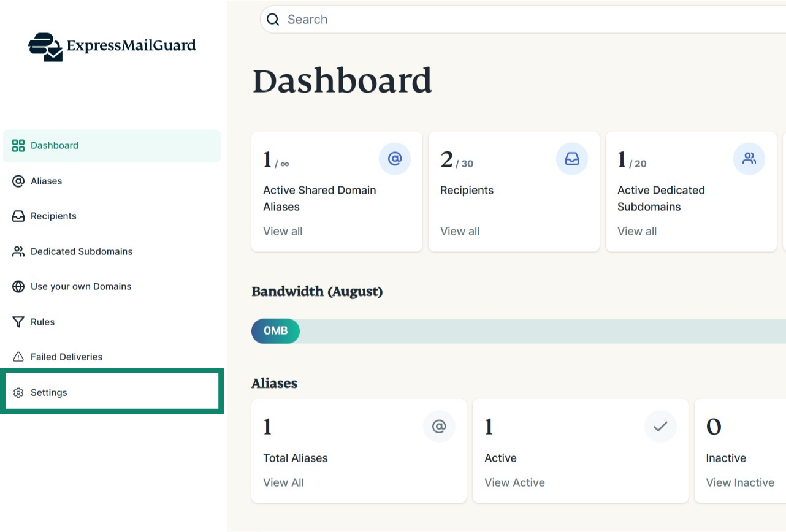Image resolution: width=786 pixels, height=532 pixels.
Task: Click the Aliases section heading
Action: tap(274, 383)
